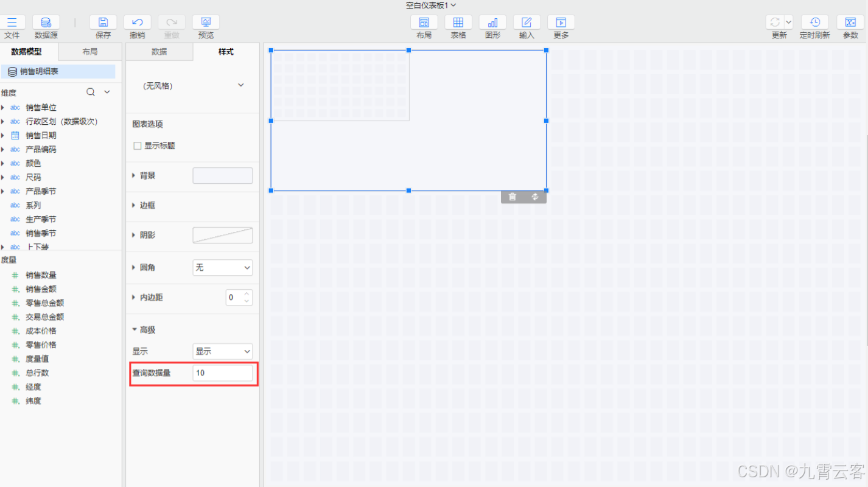
Task: Open the 参数 parameters icon
Action: pos(850,23)
